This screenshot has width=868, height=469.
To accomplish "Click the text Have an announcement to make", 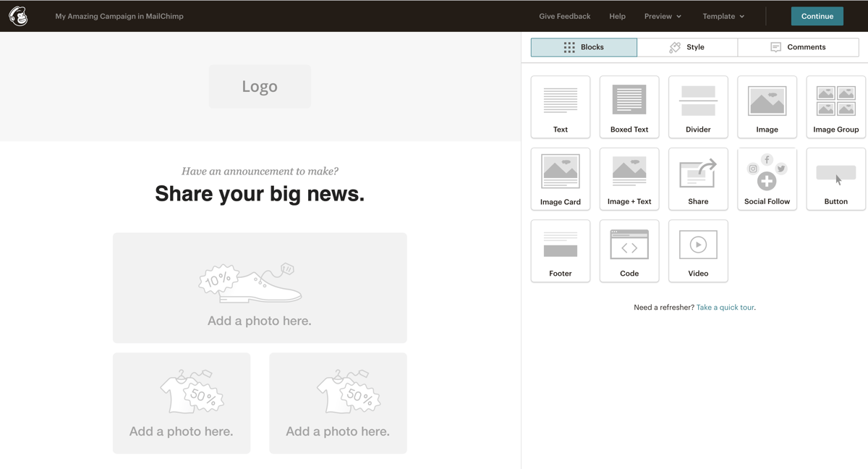I will point(260,172).
